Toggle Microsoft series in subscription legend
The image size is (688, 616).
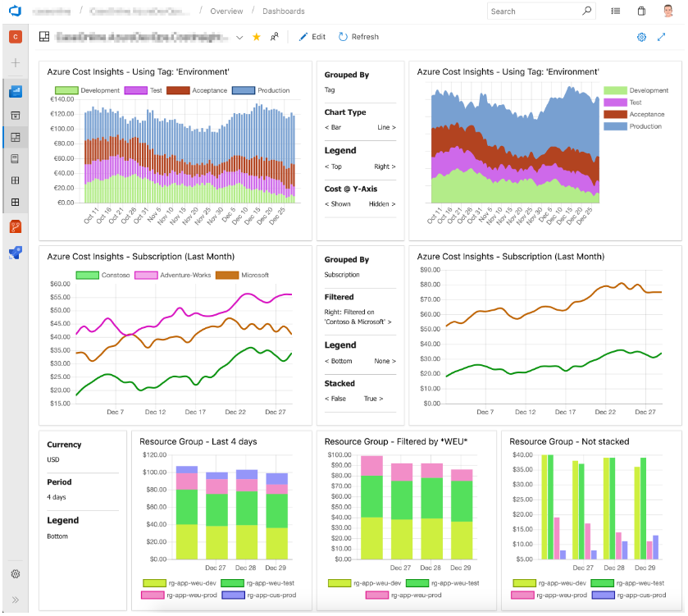click(242, 275)
